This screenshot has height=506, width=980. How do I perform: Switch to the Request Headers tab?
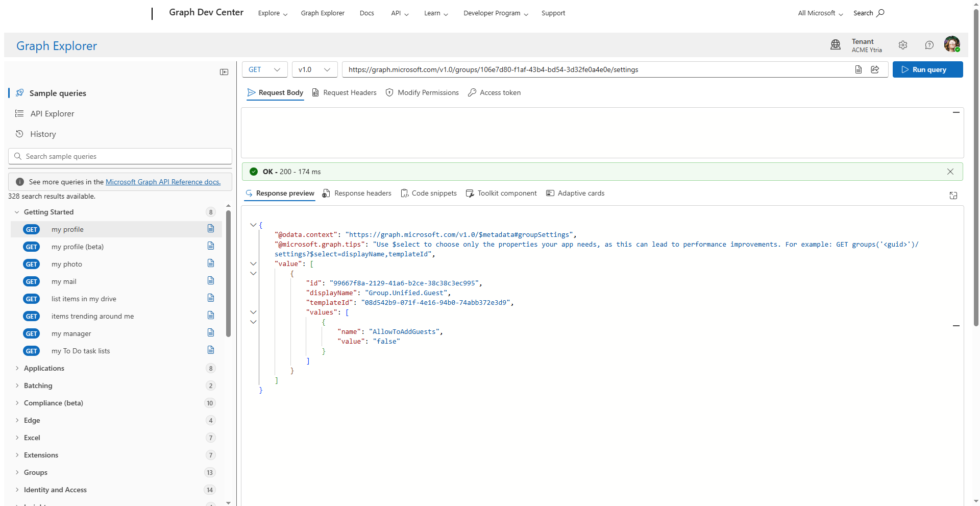tap(345, 92)
